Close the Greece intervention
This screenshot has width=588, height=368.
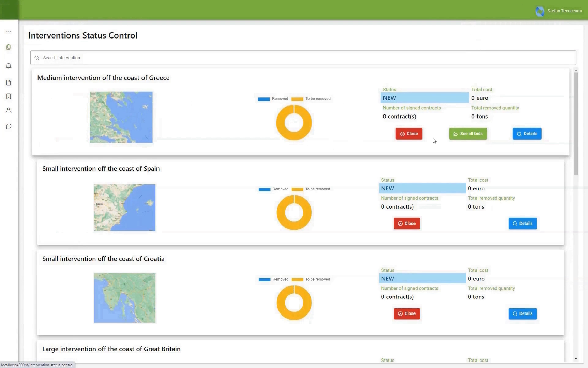tap(409, 134)
